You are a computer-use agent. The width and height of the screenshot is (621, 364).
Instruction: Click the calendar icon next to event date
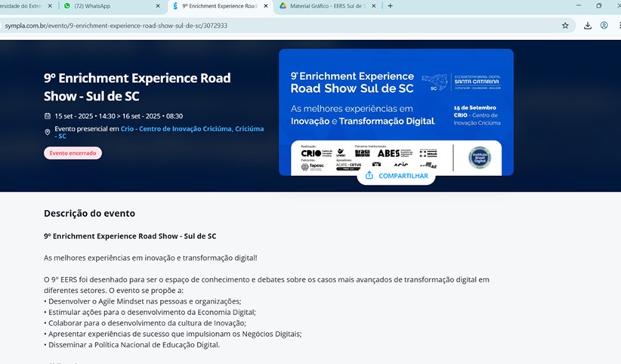coord(48,116)
